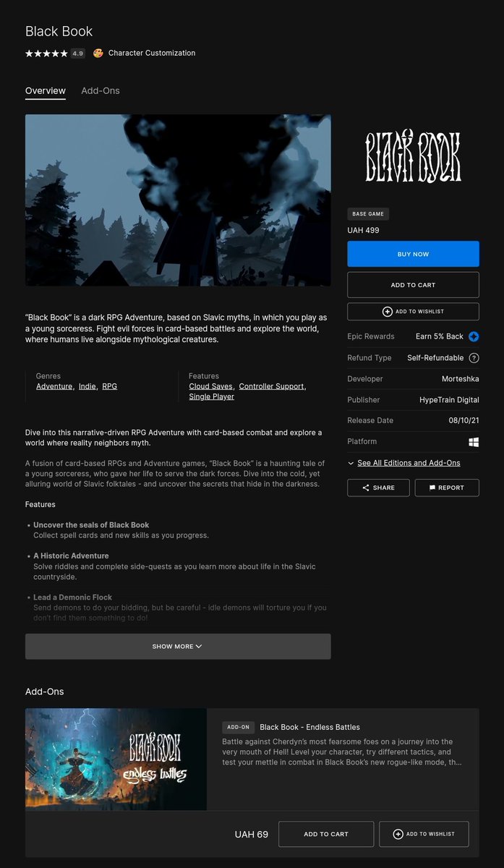Click the five-star rating
This screenshot has height=868, width=504.
[46, 53]
